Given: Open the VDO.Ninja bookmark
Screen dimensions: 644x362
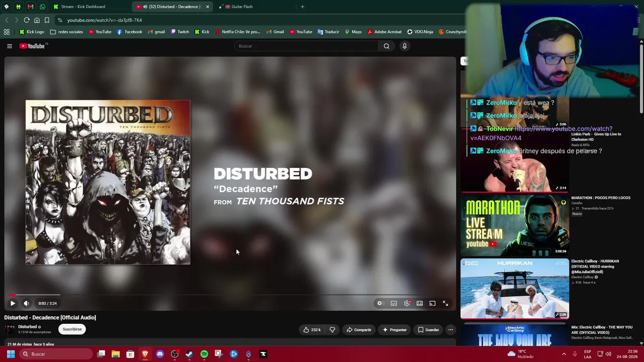Looking at the screenshot, I should tap(420, 32).
